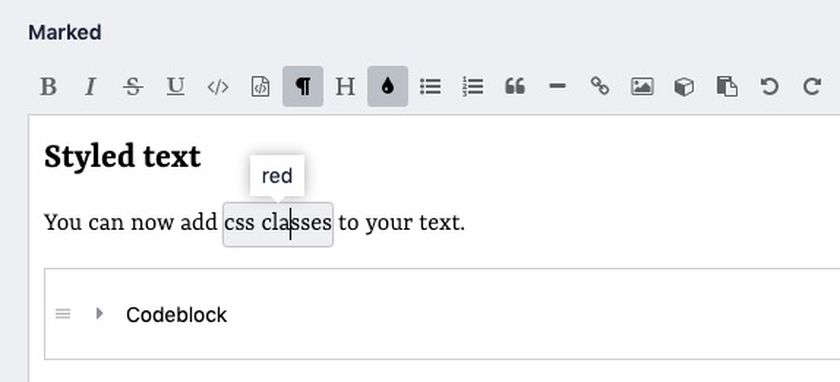Undo the last edit
This screenshot has height=382, width=840.
pos(769,86)
